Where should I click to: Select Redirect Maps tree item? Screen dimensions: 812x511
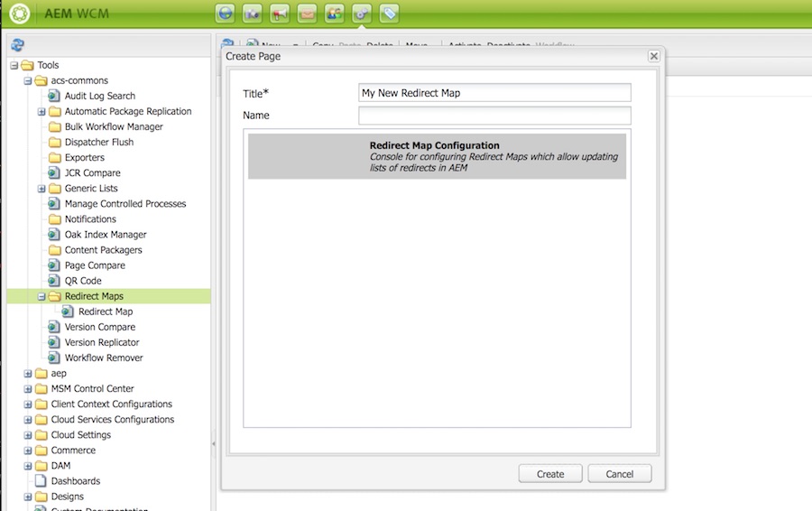click(94, 296)
